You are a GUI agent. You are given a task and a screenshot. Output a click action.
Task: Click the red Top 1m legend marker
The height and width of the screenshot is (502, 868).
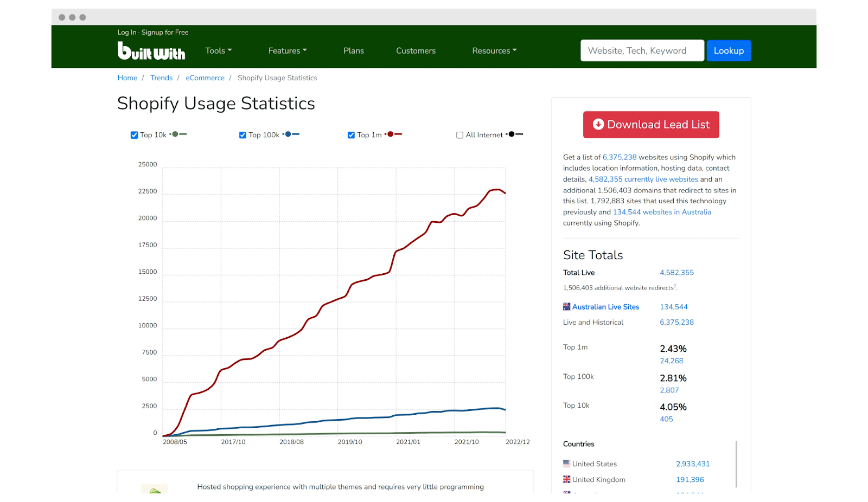(393, 134)
